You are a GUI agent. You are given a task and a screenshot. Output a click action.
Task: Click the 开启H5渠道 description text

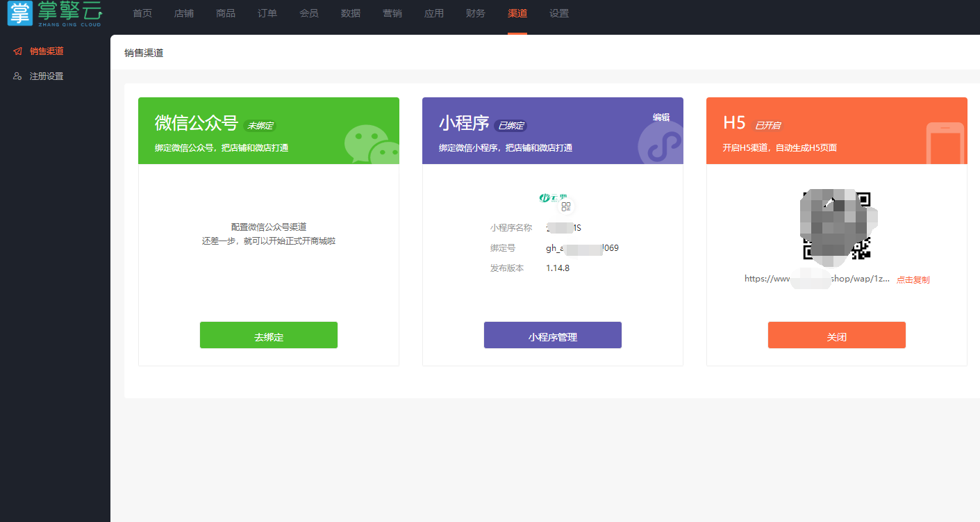(780, 148)
